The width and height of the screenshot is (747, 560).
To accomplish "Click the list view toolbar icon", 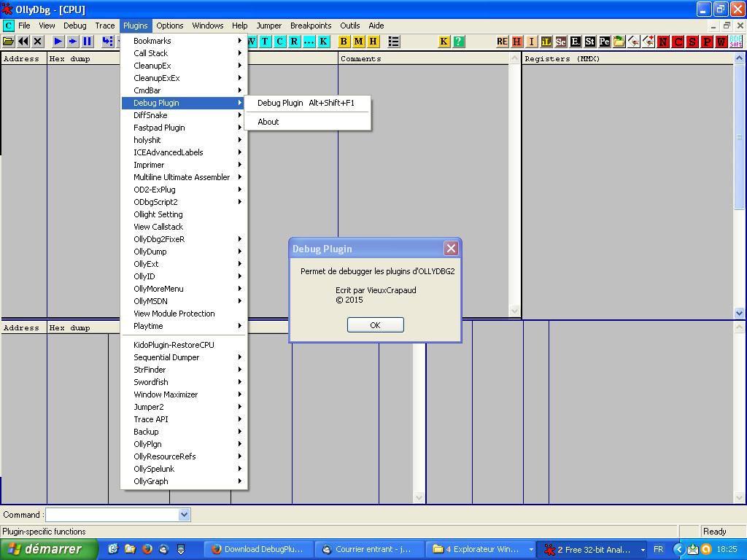I will tap(393, 42).
